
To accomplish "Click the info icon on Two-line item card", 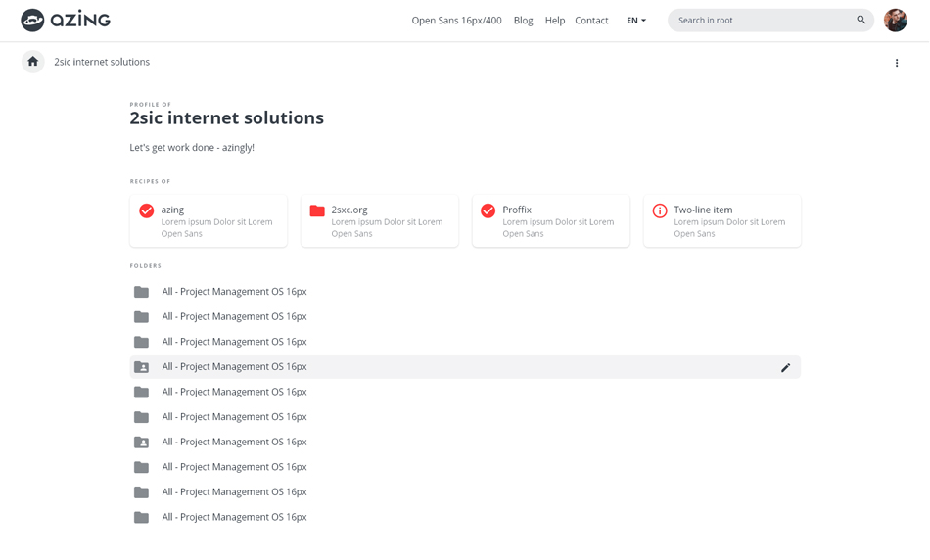I will tap(660, 210).
